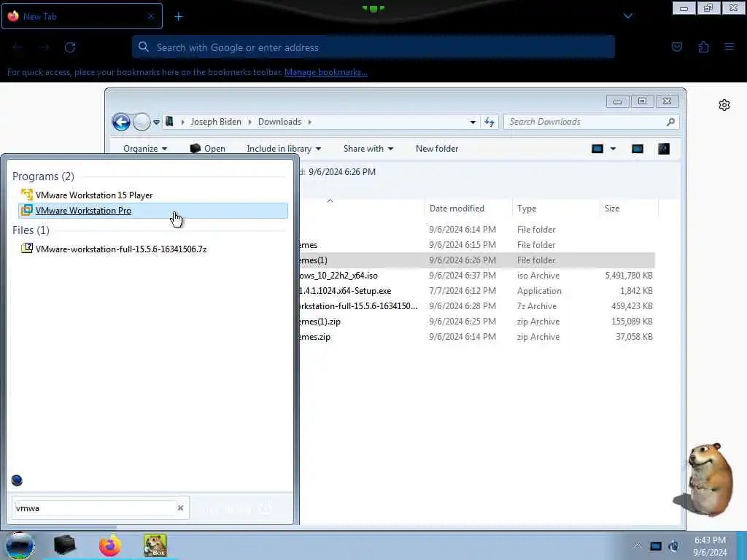Click the 5,491,780 KB size cell

click(628, 275)
